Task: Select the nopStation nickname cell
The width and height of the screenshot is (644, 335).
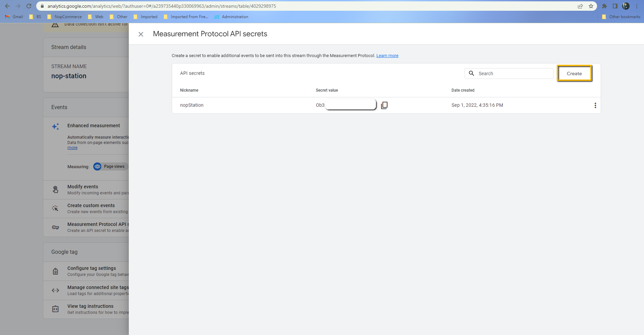Action: [192, 105]
